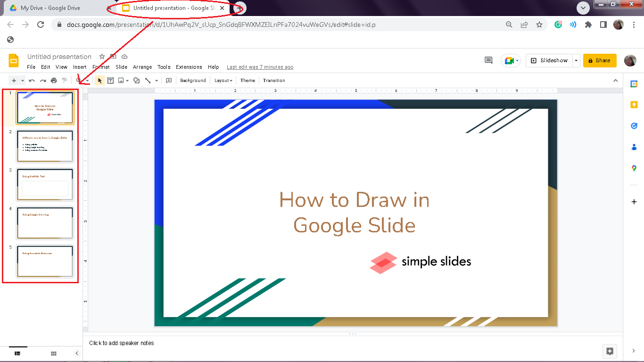Open the Layout dropdown
644x362 pixels.
[x=223, y=81]
